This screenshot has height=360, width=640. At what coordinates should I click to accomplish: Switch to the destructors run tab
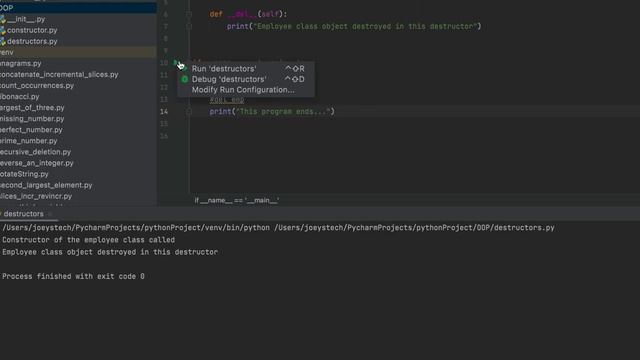[24, 214]
